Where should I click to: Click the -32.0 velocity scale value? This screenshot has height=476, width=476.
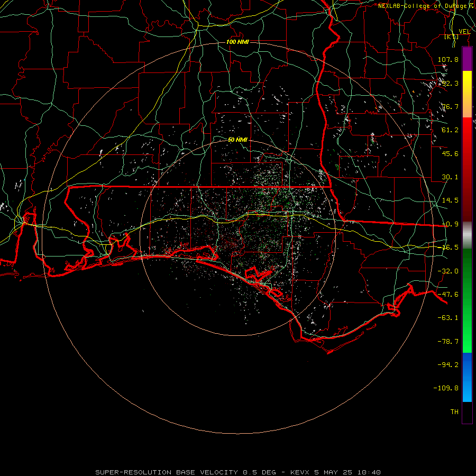pos(448,271)
